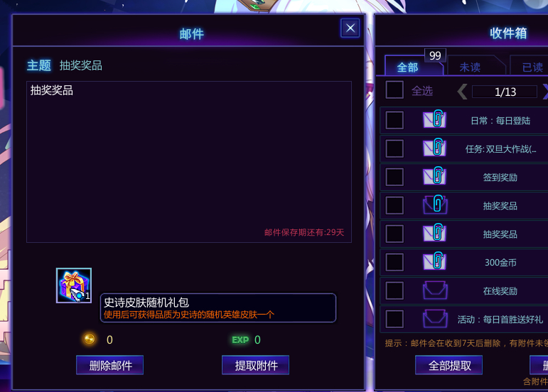
Task: Click the 提取附件 claim attachment button
Action: [255, 365]
